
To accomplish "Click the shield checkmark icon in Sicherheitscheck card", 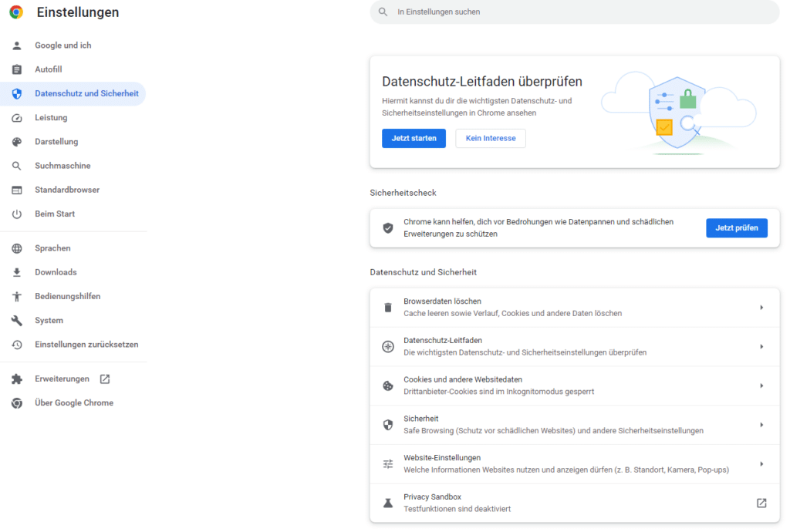I will 388,228.
